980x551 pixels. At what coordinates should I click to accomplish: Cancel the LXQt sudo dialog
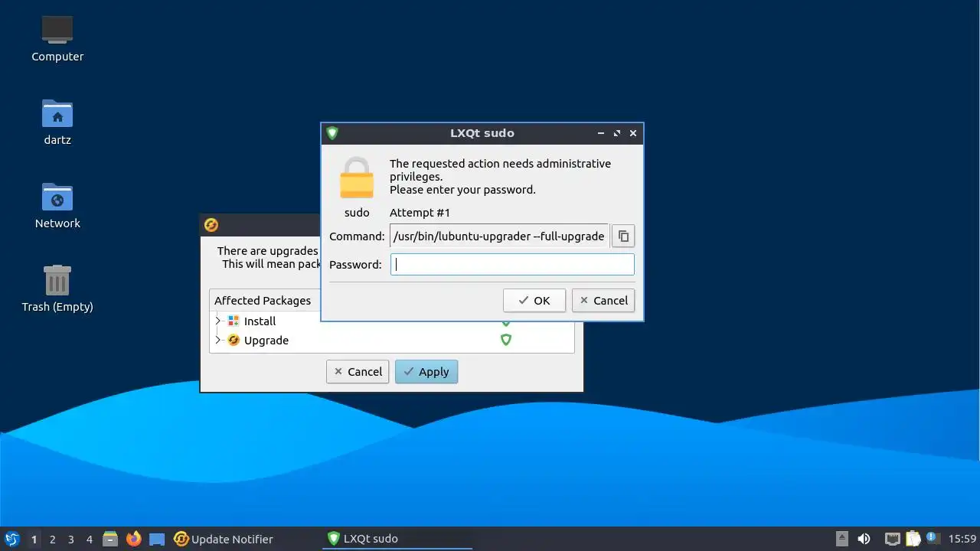[x=603, y=301]
